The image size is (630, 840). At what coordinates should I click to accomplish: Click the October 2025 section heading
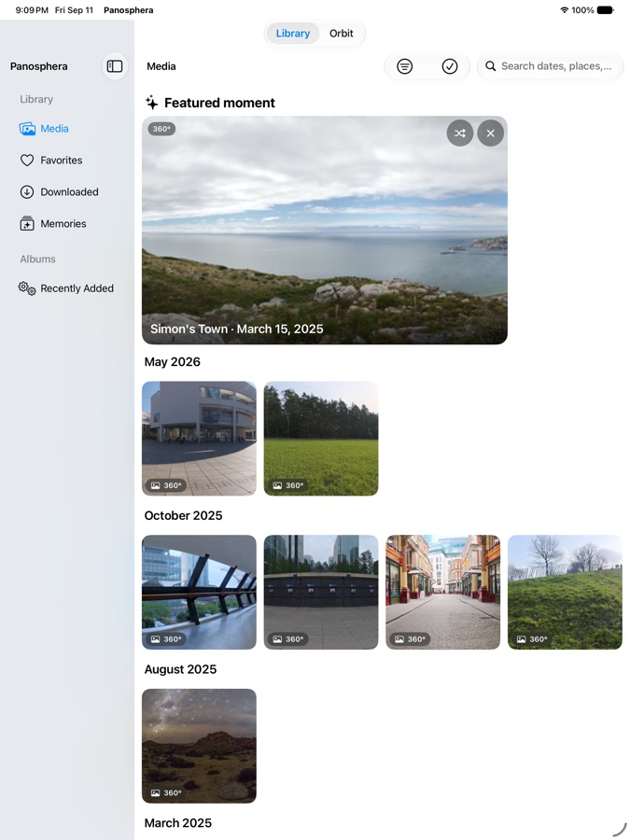[183, 515]
